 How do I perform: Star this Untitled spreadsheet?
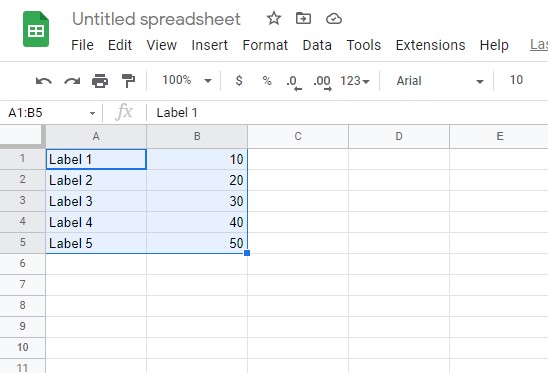274,18
